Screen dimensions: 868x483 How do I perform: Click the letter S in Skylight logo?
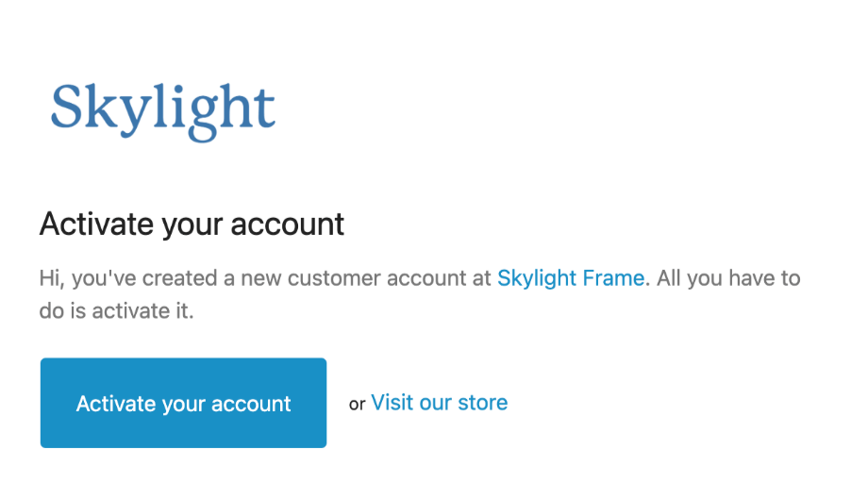67,107
